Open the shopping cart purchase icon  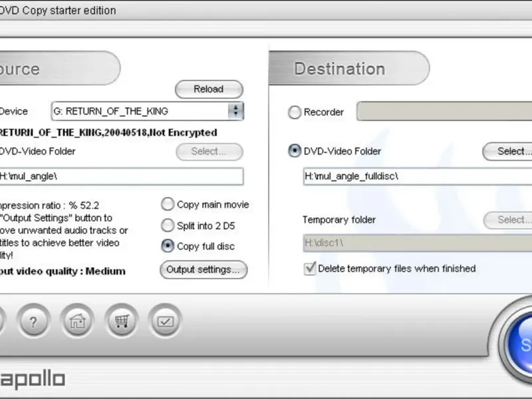122,321
